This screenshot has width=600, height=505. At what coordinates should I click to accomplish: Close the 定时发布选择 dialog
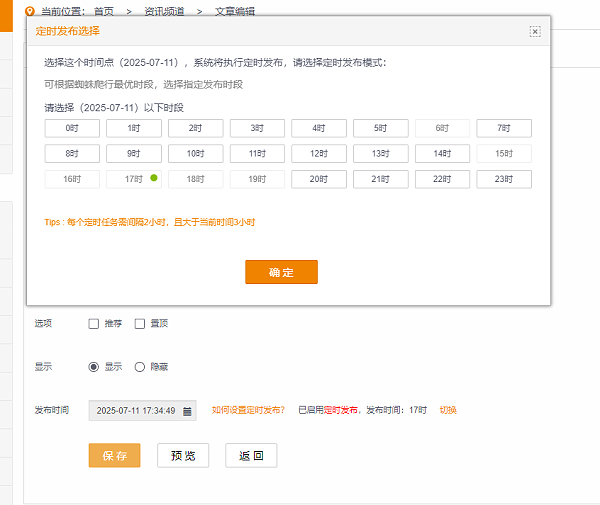pos(535,32)
